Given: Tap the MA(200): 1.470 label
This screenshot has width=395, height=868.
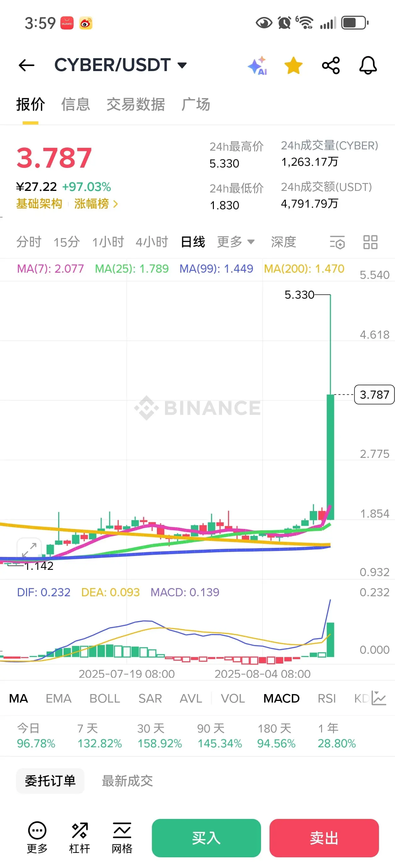Looking at the screenshot, I should click(304, 269).
